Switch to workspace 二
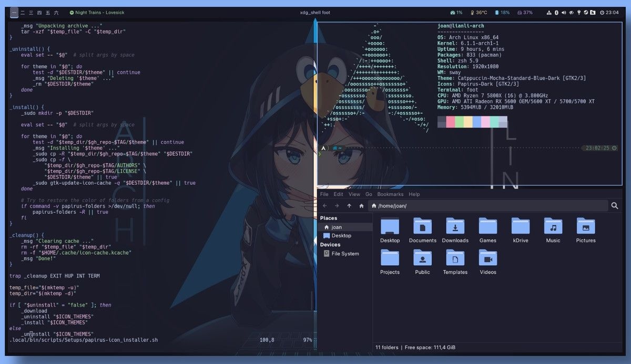Viewport: 631px width, 364px height. click(23, 12)
